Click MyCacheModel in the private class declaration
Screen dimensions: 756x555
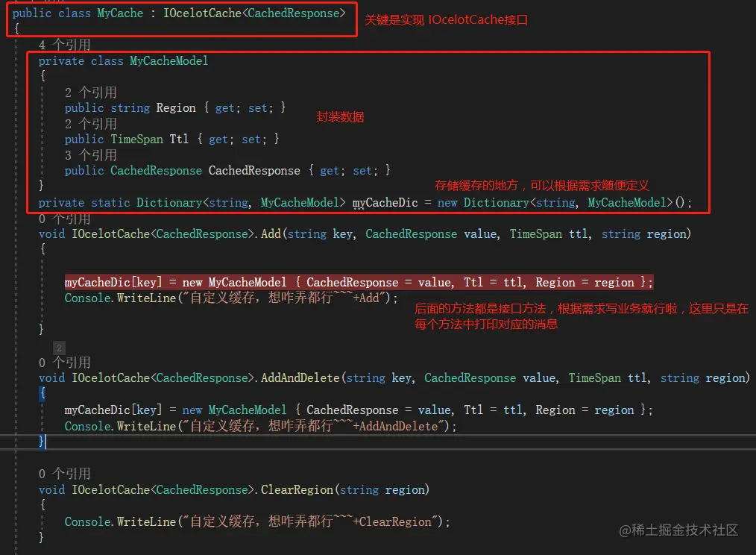[x=168, y=61]
